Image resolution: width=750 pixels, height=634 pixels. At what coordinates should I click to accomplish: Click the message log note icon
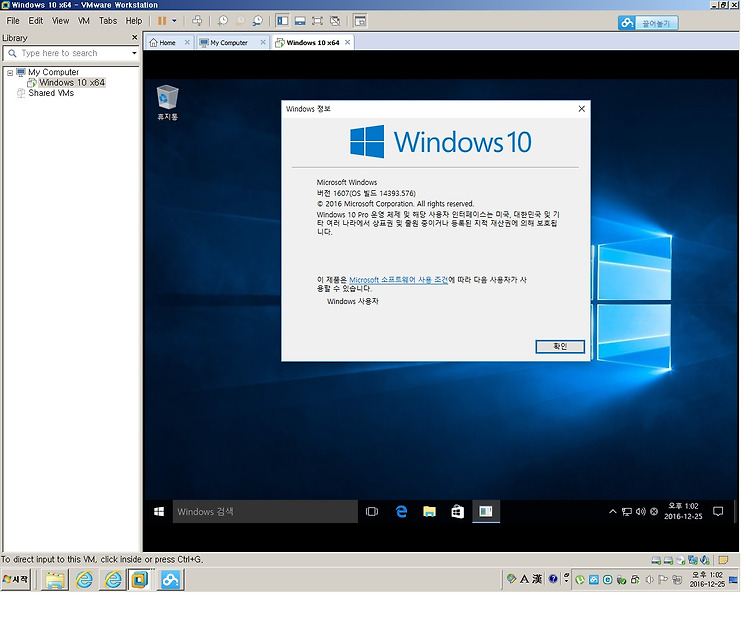point(723,560)
